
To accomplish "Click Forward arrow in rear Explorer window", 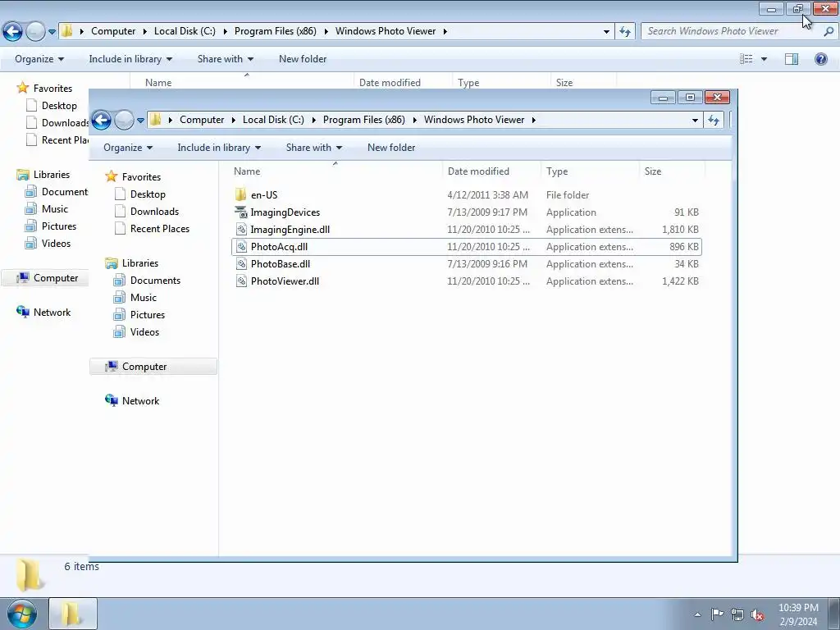I will coord(35,32).
